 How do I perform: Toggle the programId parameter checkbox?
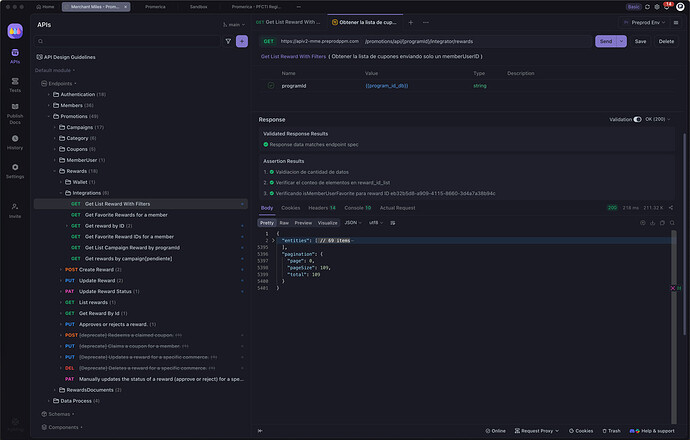(x=270, y=87)
